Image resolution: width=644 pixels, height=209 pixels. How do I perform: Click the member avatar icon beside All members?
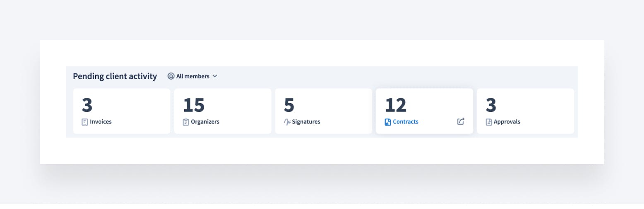click(171, 76)
